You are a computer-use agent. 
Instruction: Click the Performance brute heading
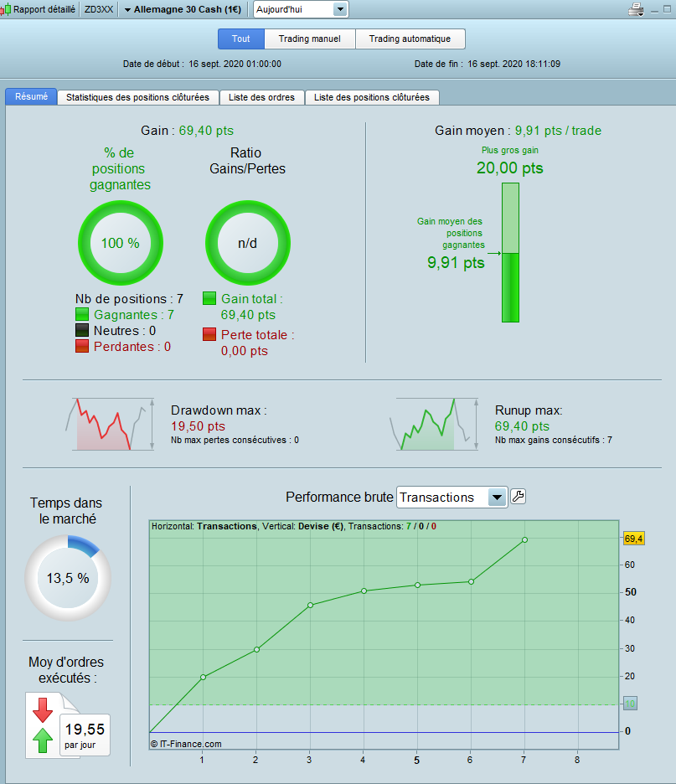point(339,497)
